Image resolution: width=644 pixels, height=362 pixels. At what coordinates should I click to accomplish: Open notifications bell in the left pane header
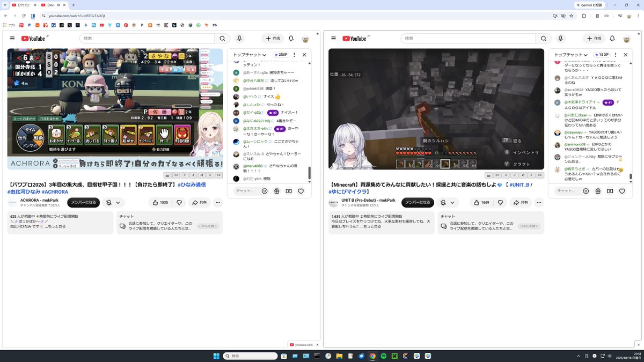[x=291, y=39]
